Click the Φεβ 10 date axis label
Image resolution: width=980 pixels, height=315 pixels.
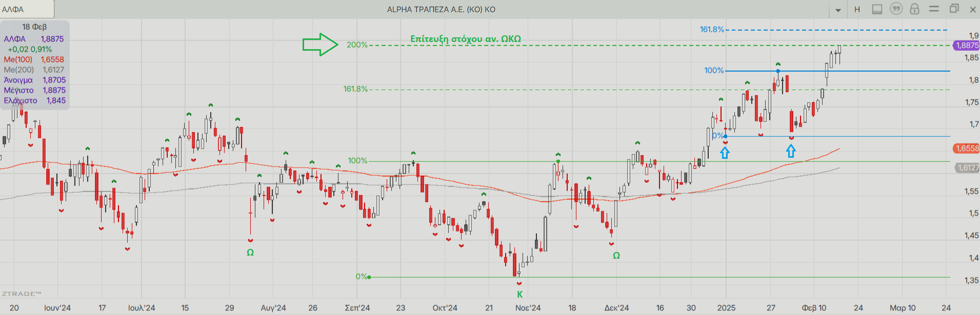[x=814, y=308]
